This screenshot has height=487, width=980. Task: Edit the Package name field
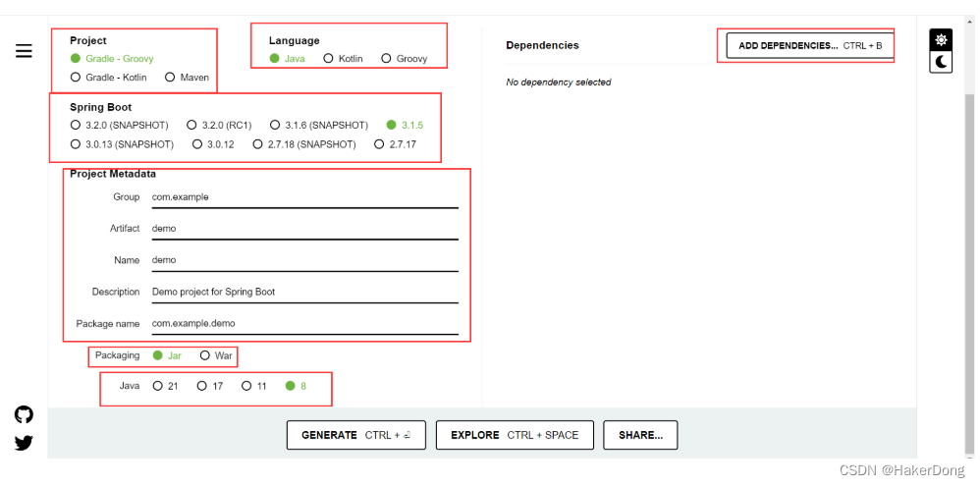[x=305, y=323]
